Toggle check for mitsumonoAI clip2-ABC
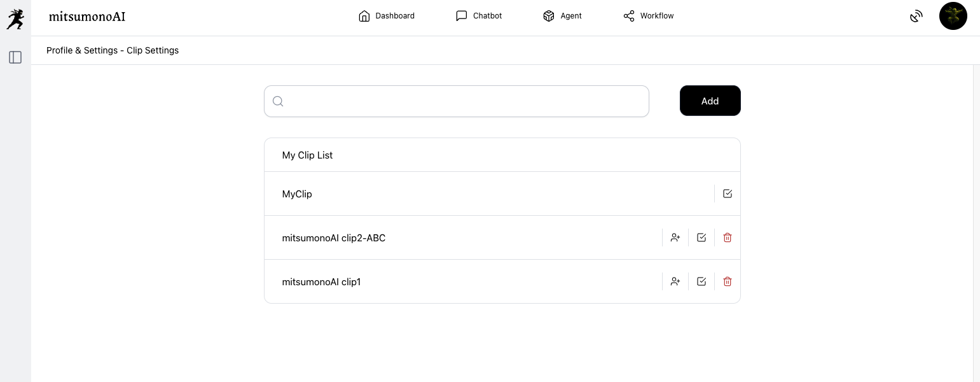Screen dimensions: 980x382 (701, 237)
